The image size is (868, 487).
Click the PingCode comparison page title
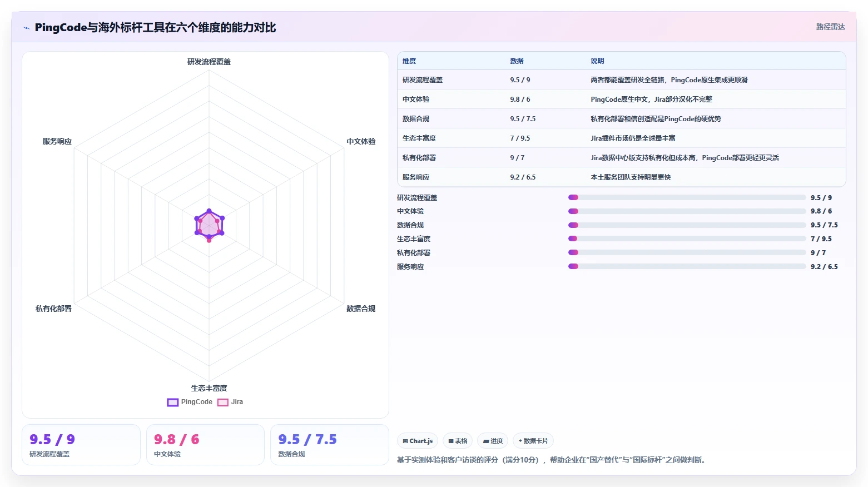155,28
